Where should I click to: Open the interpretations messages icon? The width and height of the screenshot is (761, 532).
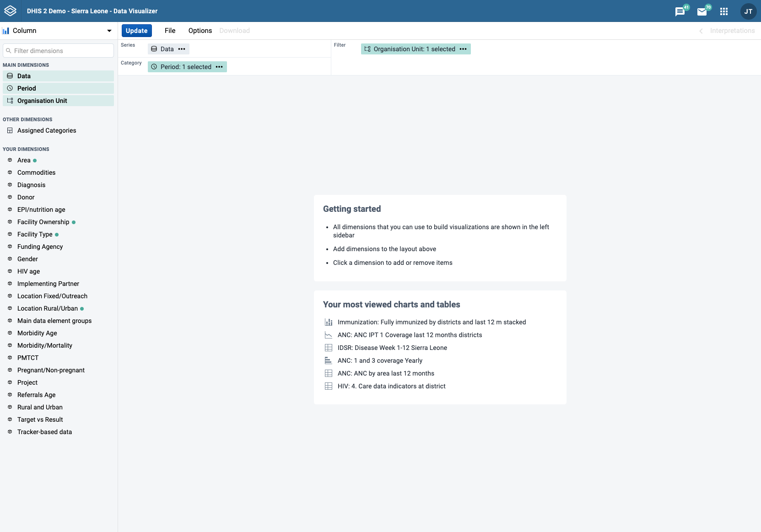point(680,11)
